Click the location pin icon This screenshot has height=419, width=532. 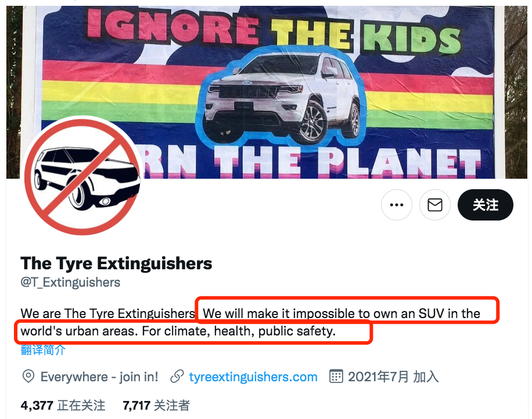28,377
